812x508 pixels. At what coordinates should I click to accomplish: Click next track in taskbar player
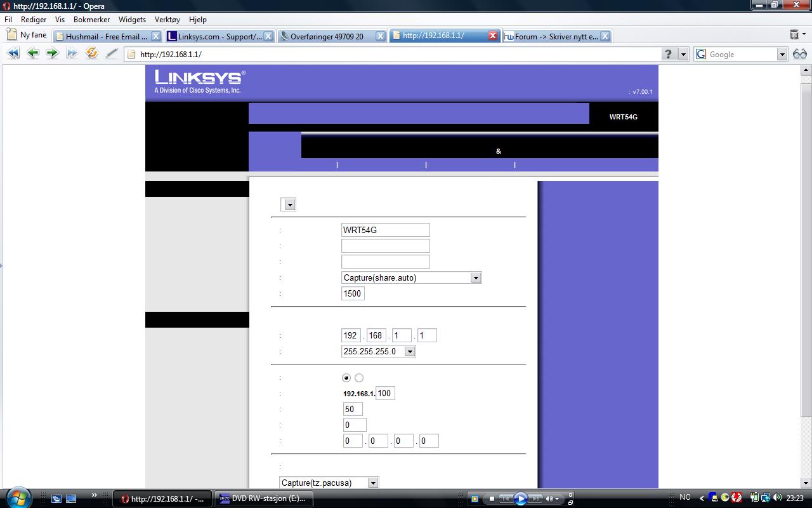click(535, 498)
